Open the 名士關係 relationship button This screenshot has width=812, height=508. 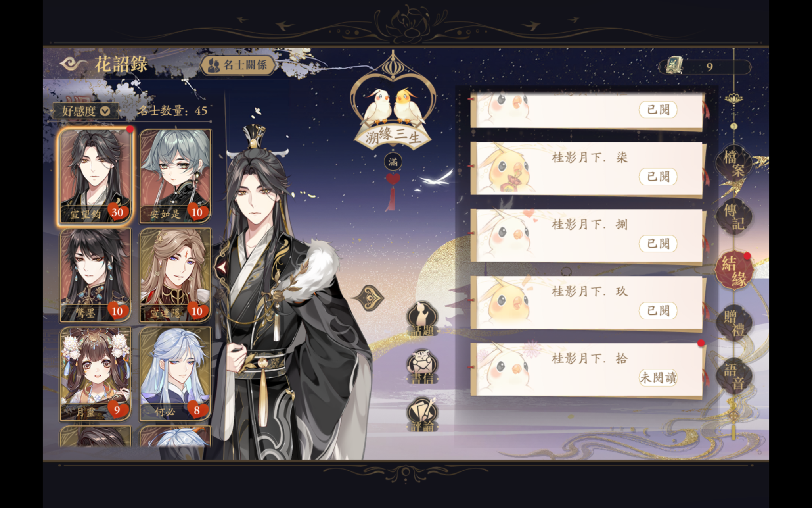coord(237,65)
